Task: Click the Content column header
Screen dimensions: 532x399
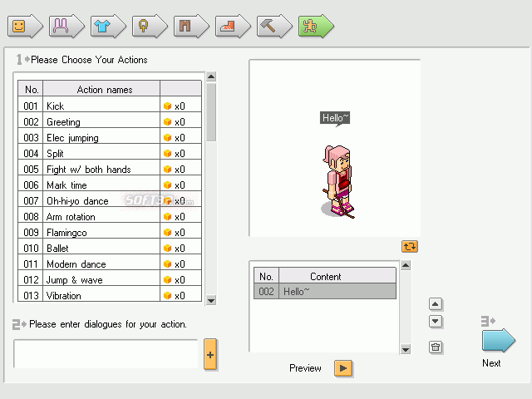Action: coord(337,276)
